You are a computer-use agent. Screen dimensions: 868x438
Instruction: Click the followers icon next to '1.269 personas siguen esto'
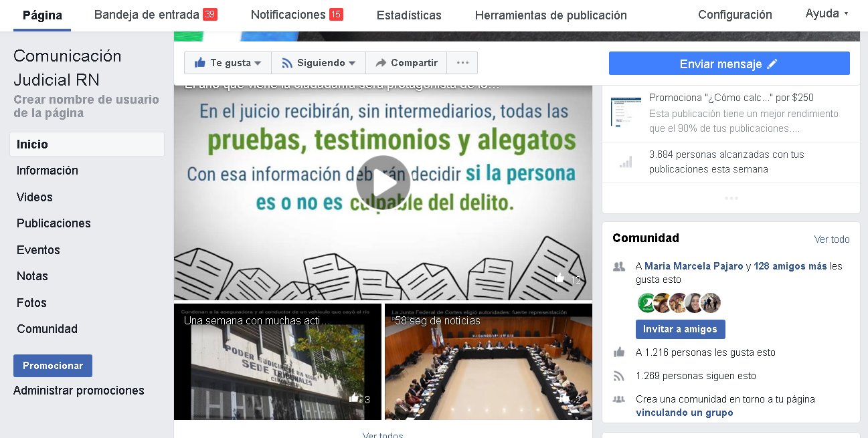[x=618, y=375]
